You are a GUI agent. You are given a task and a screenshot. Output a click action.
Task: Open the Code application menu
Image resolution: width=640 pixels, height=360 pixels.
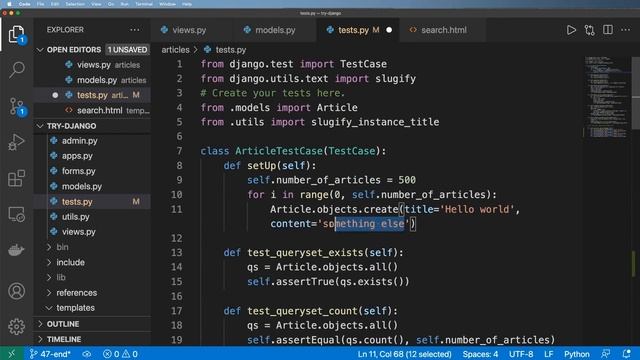pos(24,4)
